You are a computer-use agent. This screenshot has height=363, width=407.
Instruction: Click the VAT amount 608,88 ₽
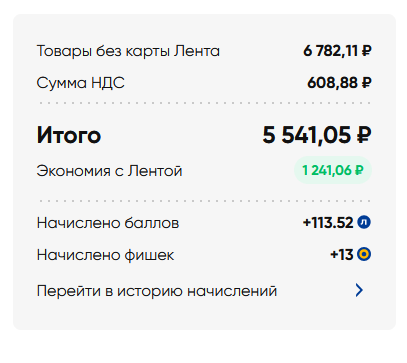pyautogui.click(x=339, y=83)
